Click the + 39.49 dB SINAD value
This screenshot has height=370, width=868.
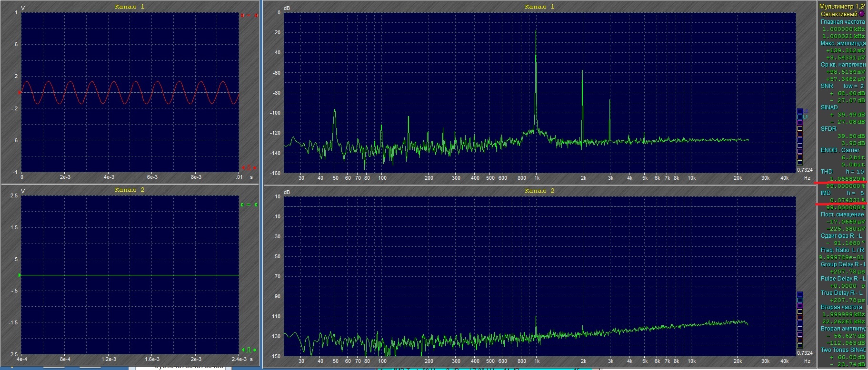pos(848,115)
